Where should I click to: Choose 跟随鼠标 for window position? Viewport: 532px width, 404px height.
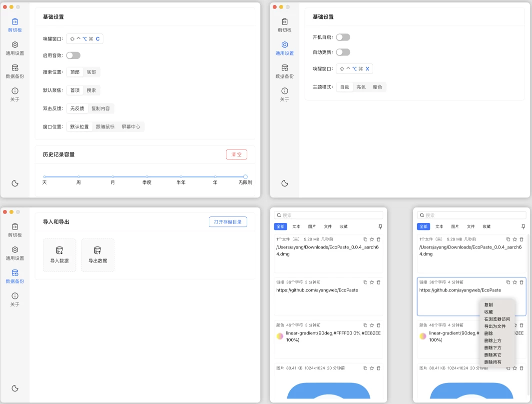point(105,126)
